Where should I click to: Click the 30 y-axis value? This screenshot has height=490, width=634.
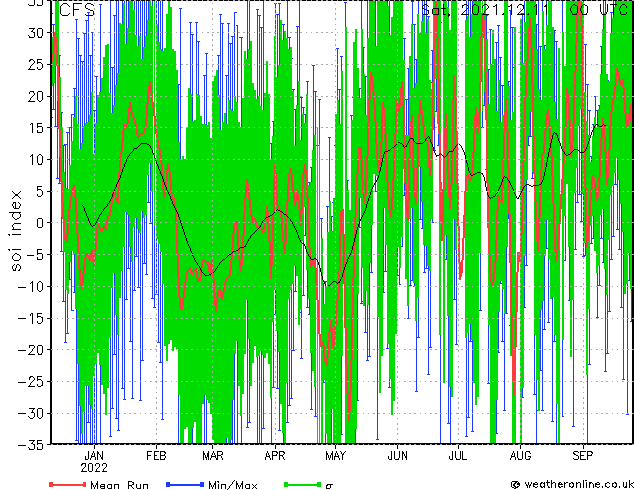pyautogui.click(x=36, y=33)
